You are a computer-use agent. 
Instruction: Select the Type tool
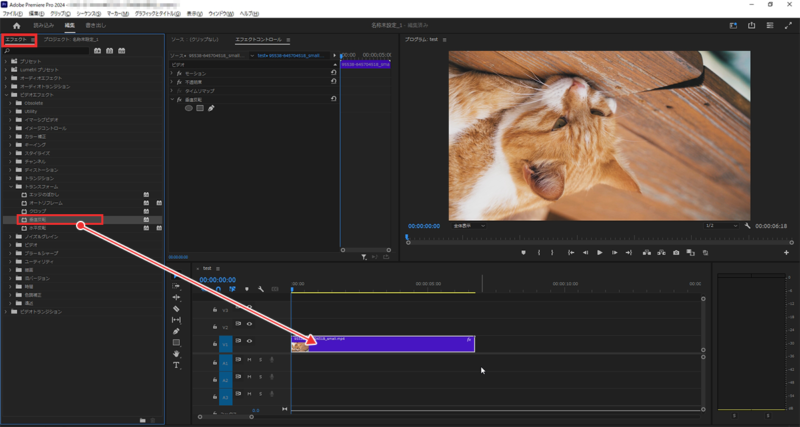coord(176,365)
